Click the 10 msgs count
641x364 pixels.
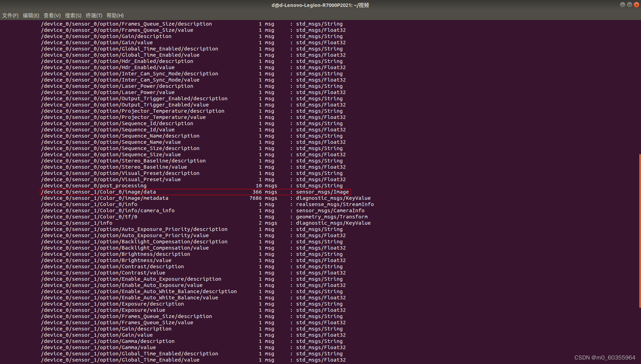(x=266, y=186)
